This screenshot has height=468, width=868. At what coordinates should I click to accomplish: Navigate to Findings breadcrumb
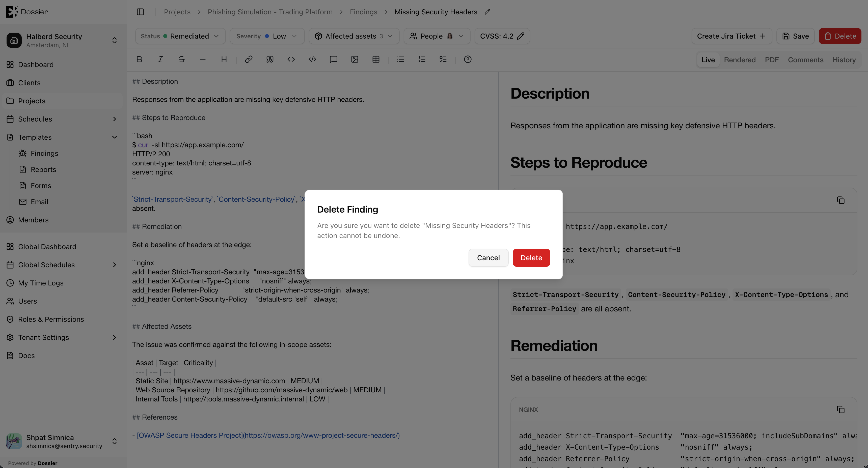(363, 12)
